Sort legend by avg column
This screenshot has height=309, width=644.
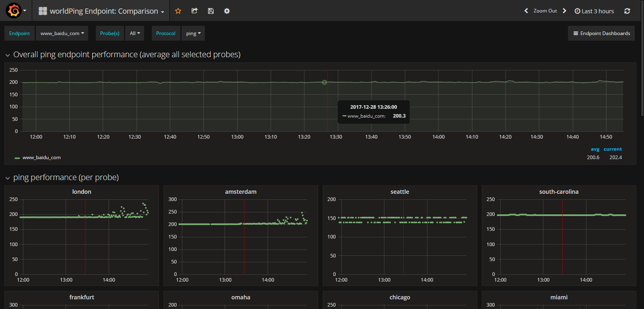[595, 149]
